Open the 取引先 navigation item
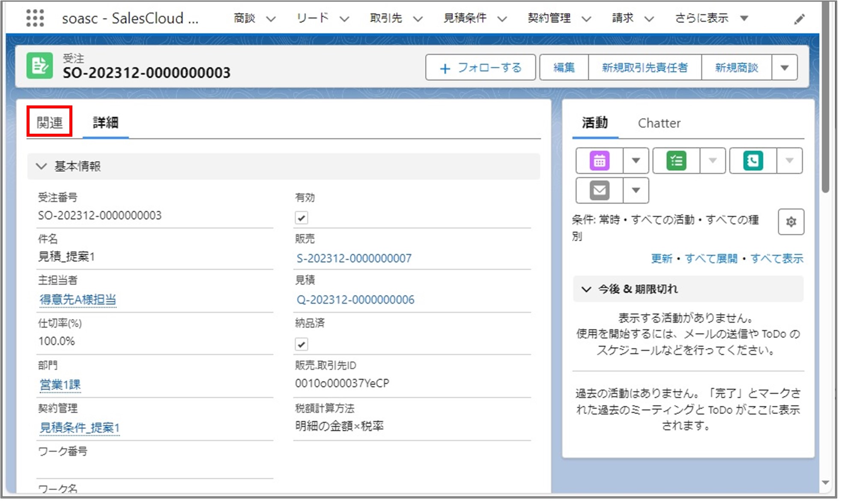This screenshot has width=868, height=501. coord(386,18)
